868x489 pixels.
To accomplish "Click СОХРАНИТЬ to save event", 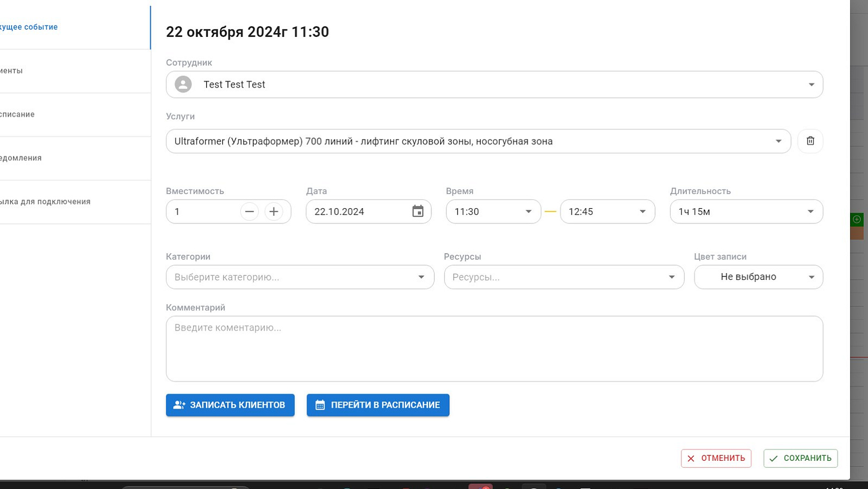I will tap(800, 458).
